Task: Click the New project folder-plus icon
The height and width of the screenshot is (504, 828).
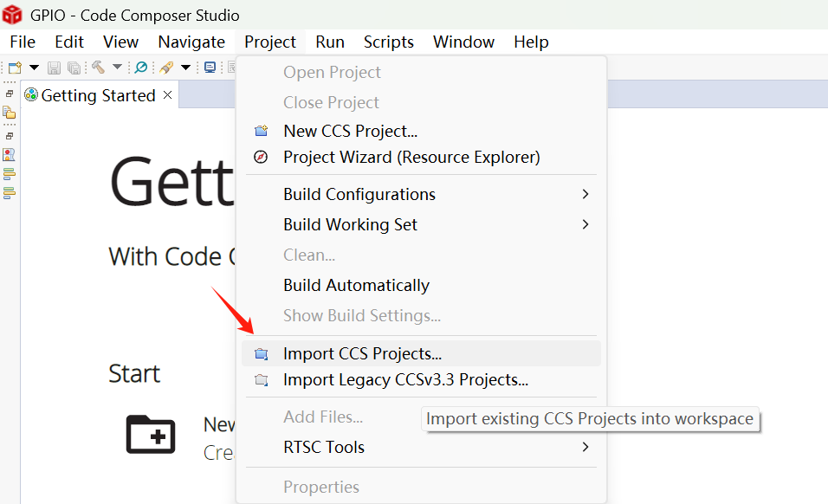Action: click(151, 434)
